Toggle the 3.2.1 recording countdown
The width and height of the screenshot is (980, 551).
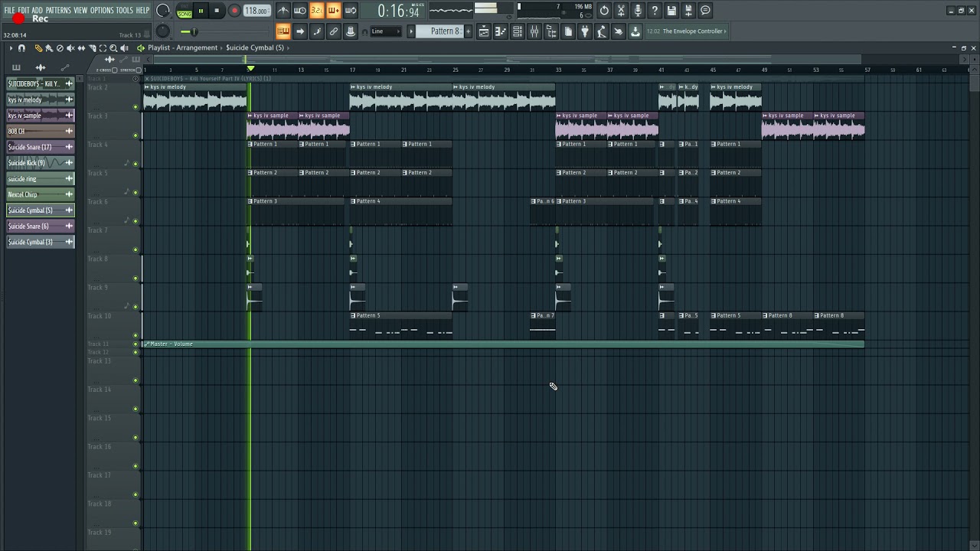pos(317,11)
